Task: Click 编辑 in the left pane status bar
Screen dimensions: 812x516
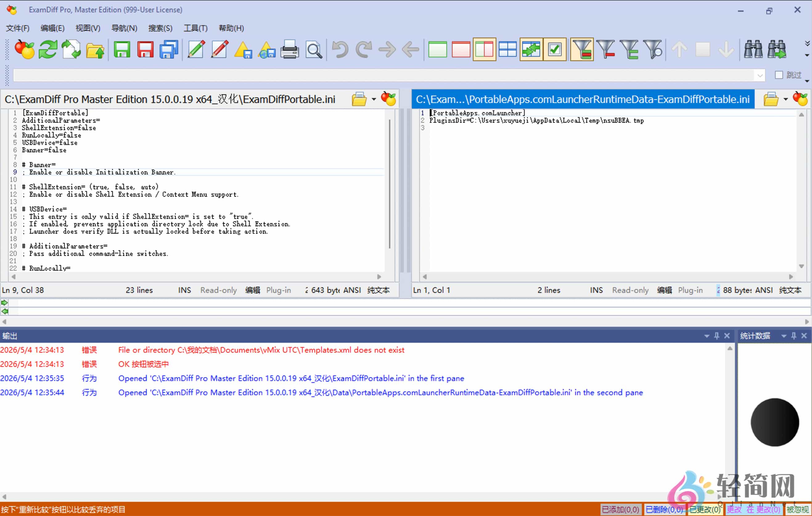Action: click(252, 290)
